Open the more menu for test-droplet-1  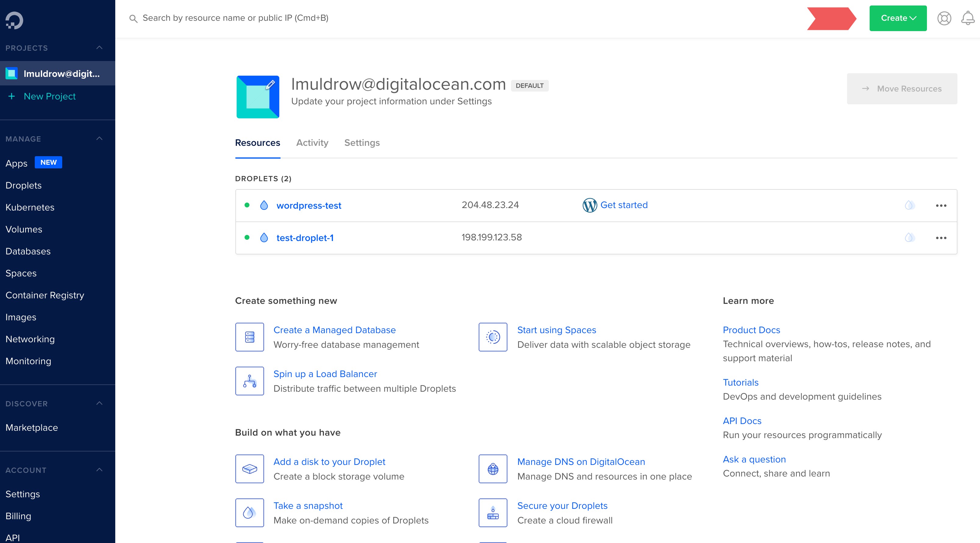[x=941, y=238]
